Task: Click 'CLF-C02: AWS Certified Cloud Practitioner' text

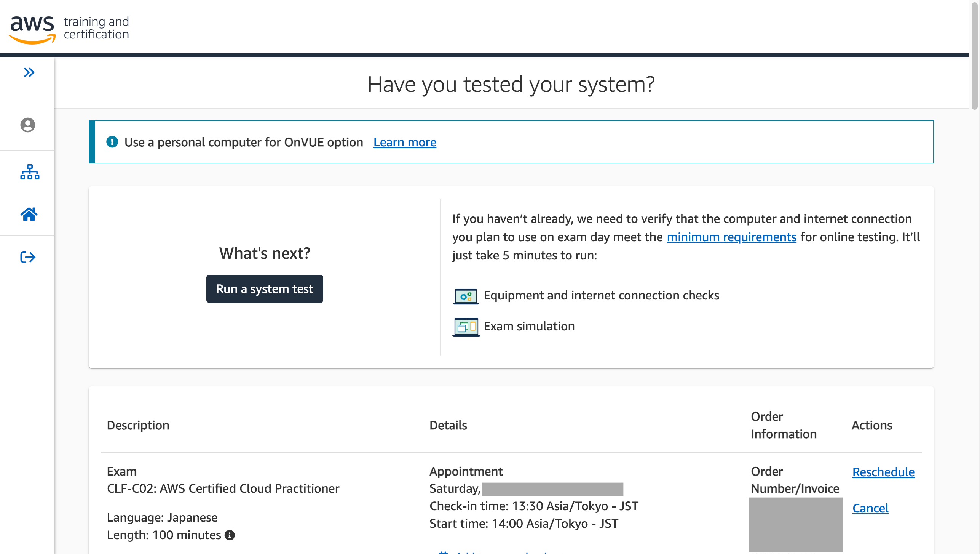Action: pos(223,488)
